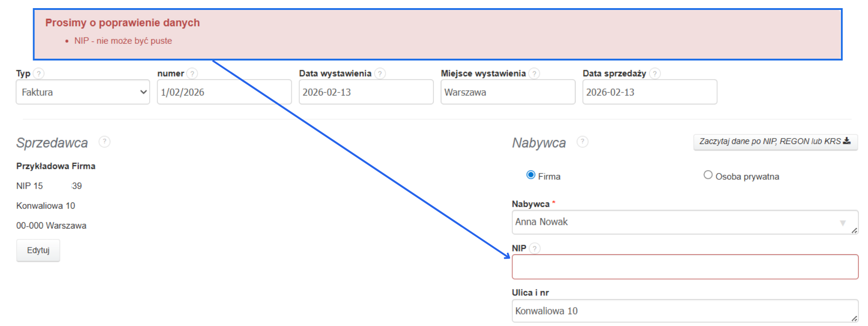Expand Nabywca combo box arrow

843,223
